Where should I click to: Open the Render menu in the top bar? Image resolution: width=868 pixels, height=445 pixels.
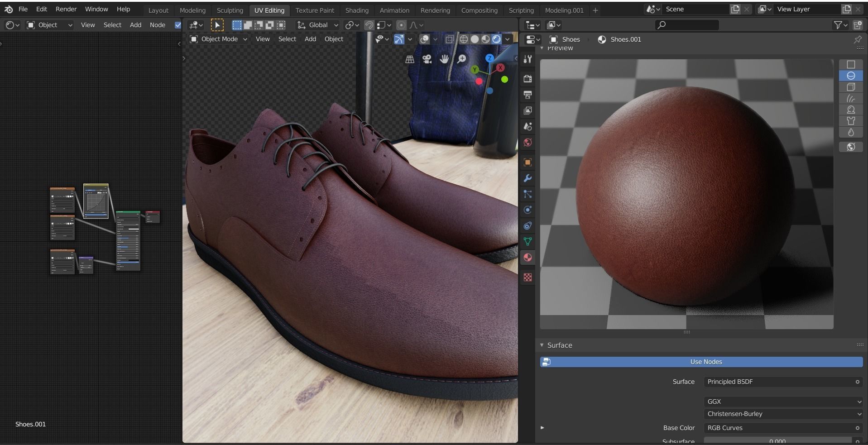[x=66, y=9]
